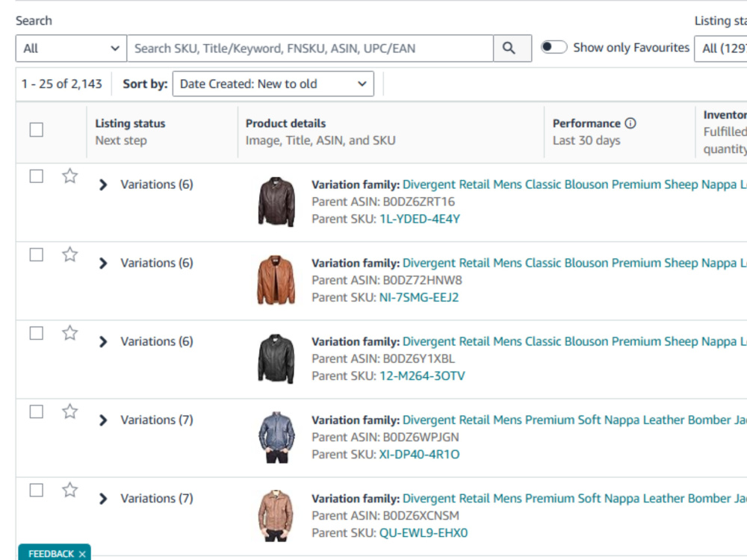The image size is (747, 560).
Task: Open the Listing status All dropdown
Action: coord(720,48)
